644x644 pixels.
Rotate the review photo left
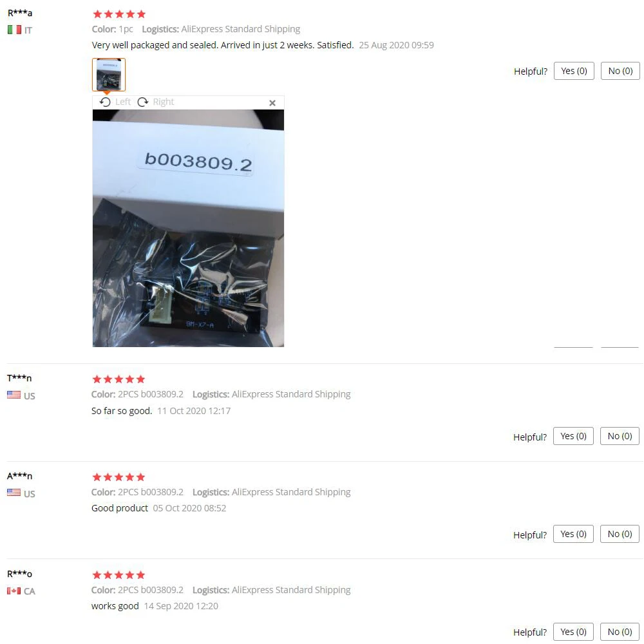pos(115,102)
